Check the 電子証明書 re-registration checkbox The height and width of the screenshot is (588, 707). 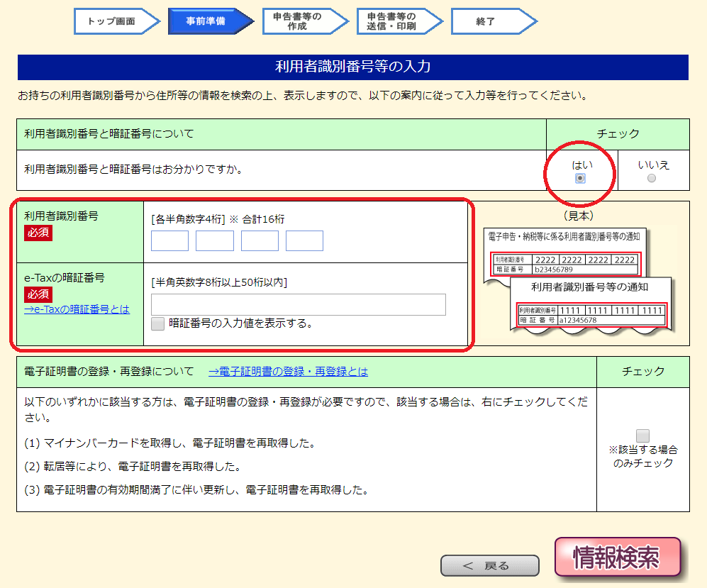[x=642, y=436]
